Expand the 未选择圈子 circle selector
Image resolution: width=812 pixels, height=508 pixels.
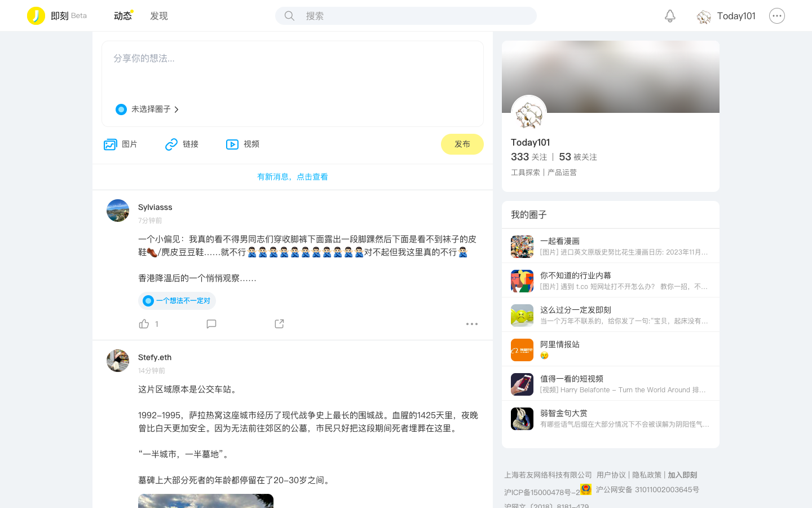(148, 109)
